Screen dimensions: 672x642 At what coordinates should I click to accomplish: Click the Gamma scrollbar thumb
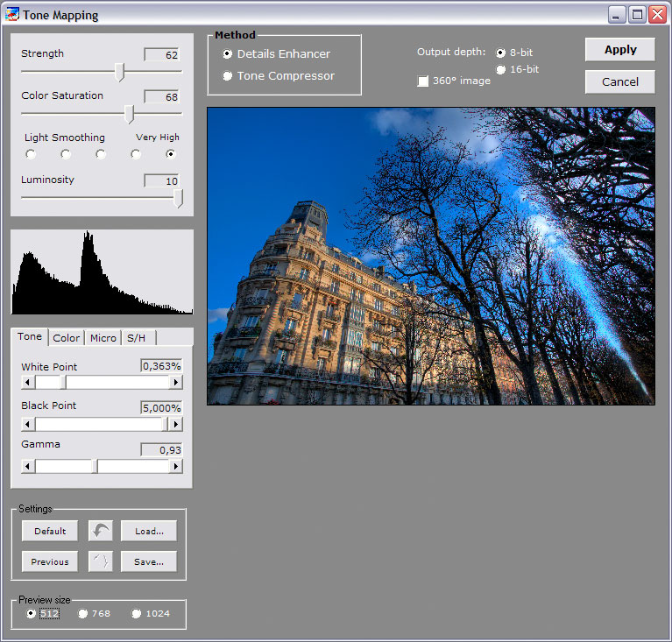tap(95, 466)
